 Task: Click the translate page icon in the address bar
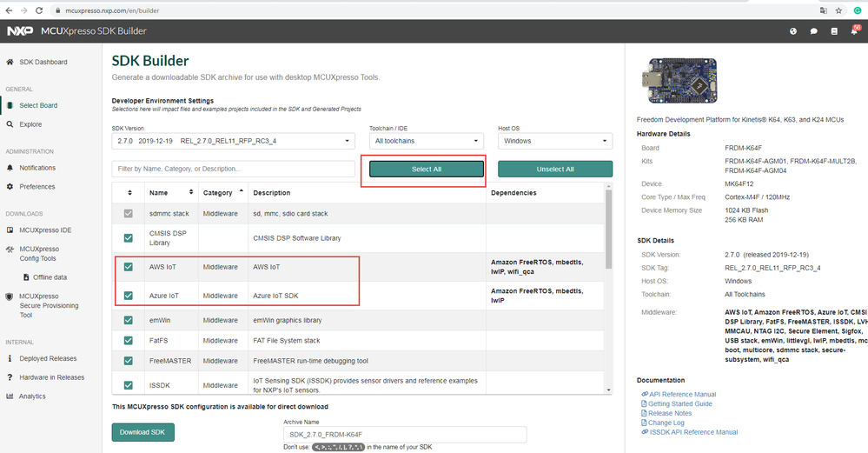click(x=824, y=10)
